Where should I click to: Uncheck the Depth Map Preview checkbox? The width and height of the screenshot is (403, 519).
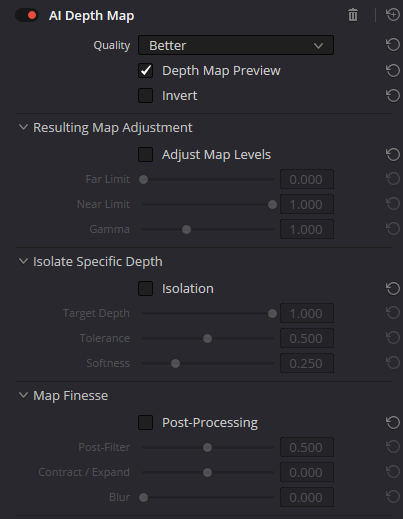pos(146,71)
